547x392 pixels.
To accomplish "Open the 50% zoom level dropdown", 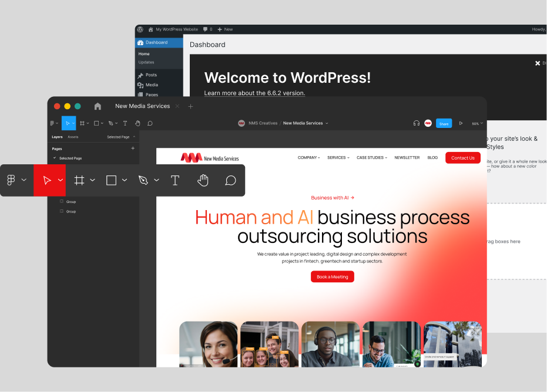I will (478, 124).
